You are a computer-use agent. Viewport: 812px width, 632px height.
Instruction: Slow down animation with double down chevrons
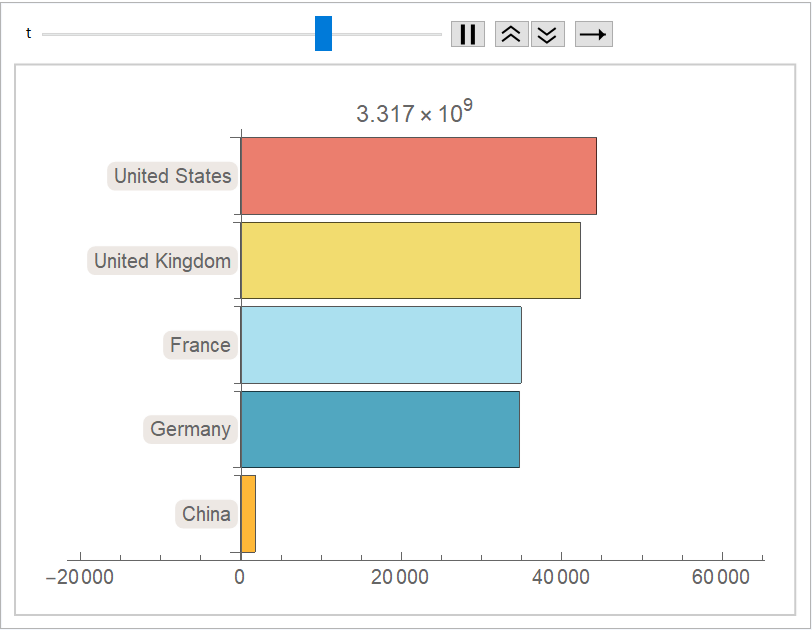pyautogui.click(x=547, y=34)
